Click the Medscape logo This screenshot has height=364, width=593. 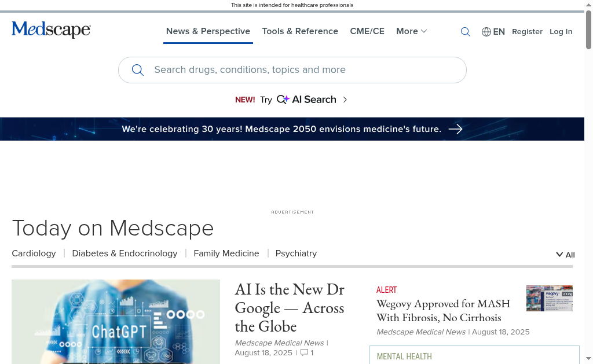tap(51, 30)
